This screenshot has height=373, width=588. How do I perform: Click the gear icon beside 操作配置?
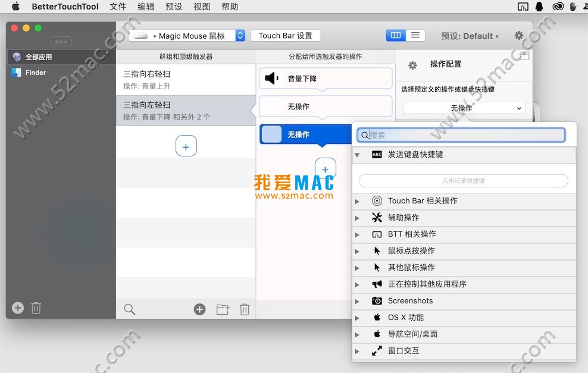[412, 65]
